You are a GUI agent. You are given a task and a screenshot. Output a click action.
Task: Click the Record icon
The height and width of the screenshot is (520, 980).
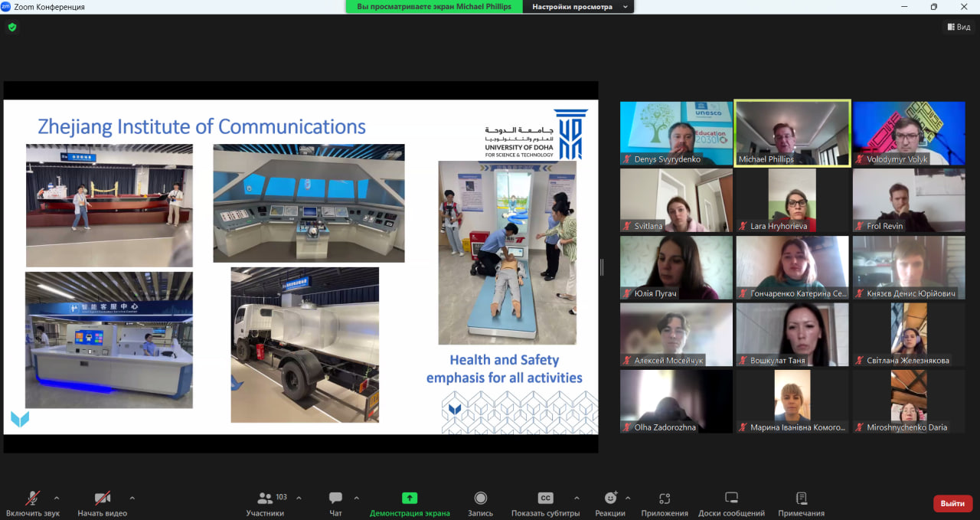480,499
